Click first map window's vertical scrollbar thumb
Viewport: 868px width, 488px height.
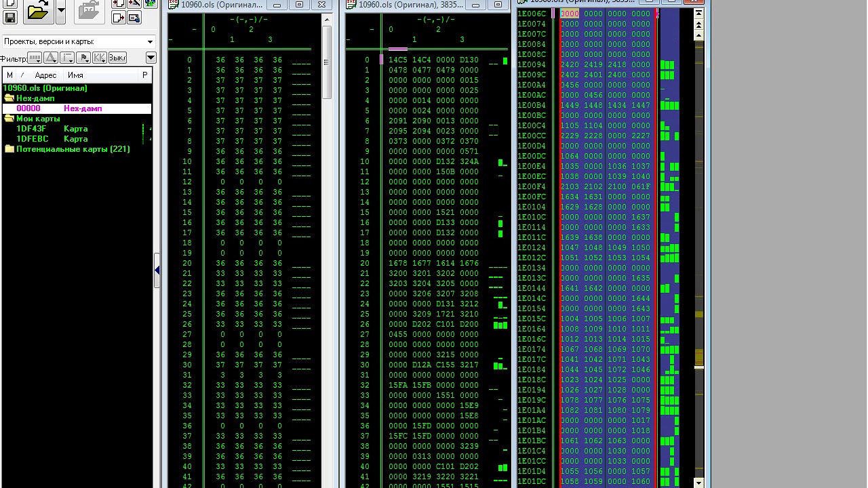point(326,62)
